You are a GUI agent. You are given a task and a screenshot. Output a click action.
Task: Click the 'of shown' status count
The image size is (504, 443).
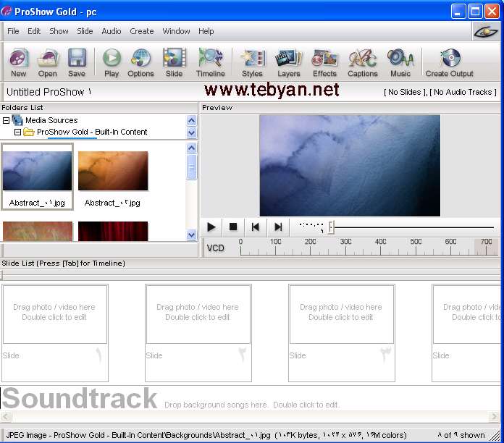click(x=461, y=435)
